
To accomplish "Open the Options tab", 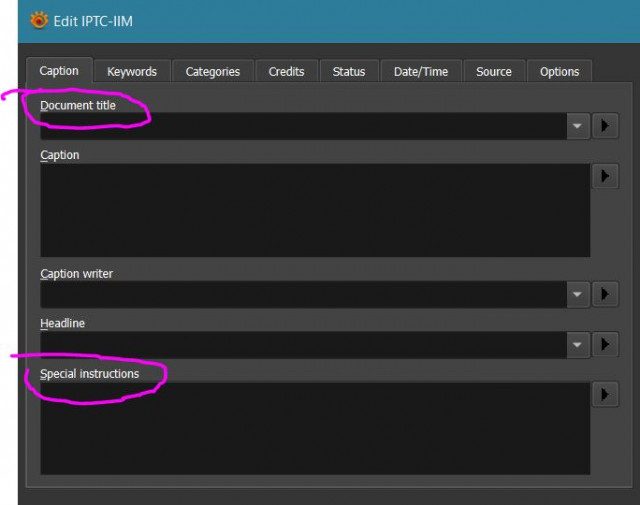I will 560,71.
